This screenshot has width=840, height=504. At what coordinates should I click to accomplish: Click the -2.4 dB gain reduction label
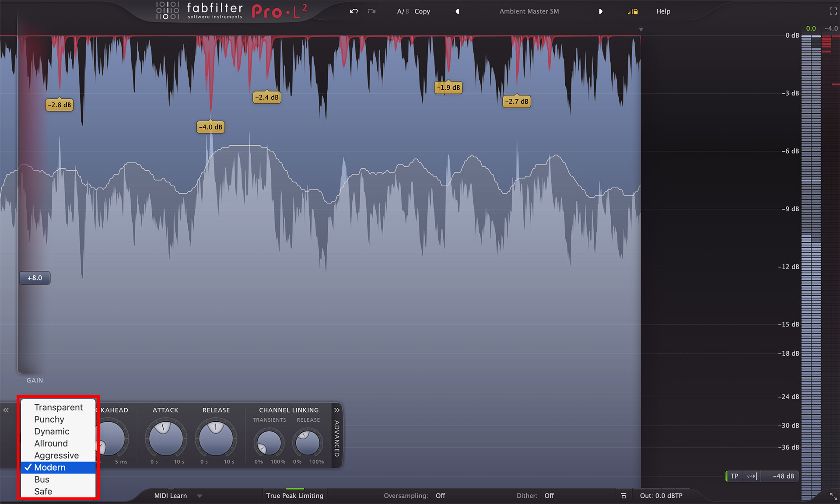click(x=267, y=97)
